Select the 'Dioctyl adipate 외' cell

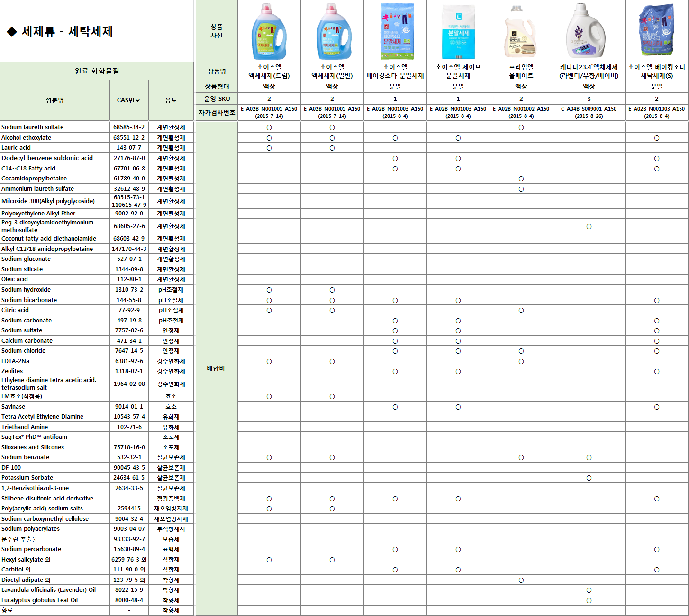point(55,580)
